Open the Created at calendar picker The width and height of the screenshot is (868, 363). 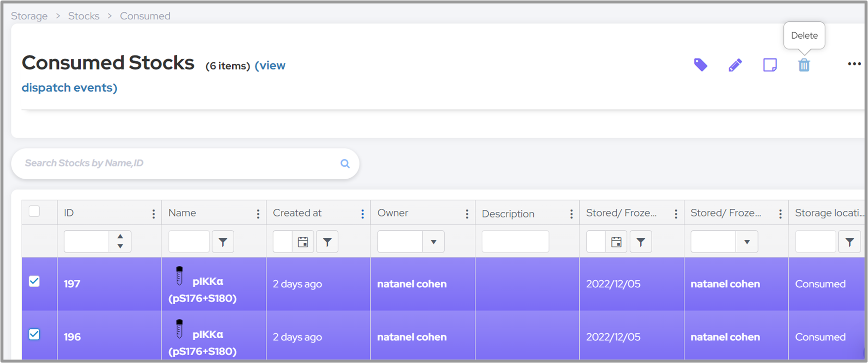pos(303,242)
